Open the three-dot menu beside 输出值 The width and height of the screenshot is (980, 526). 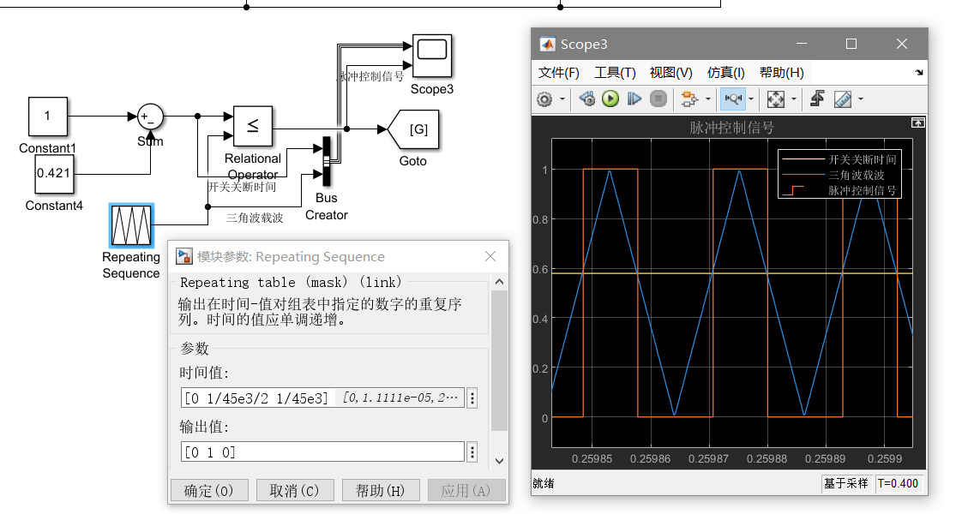(472, 451)
